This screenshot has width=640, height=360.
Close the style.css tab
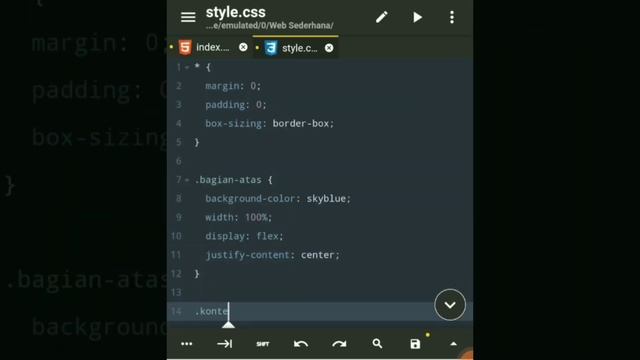329,48
